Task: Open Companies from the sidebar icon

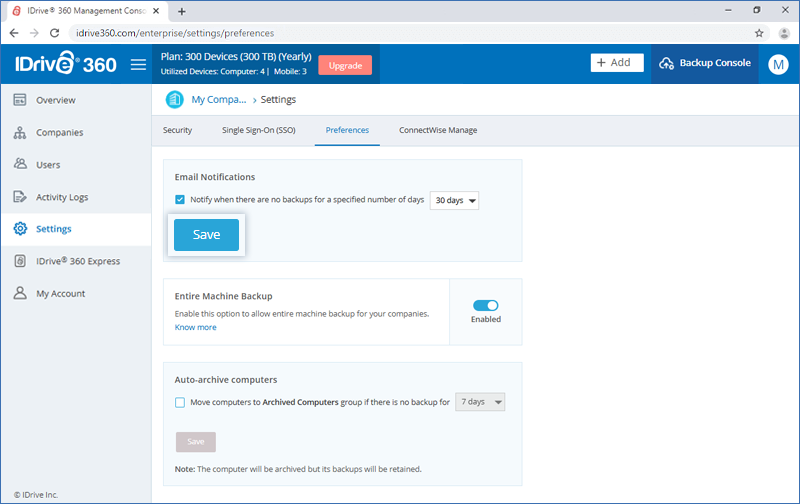Action: point(19,132)
